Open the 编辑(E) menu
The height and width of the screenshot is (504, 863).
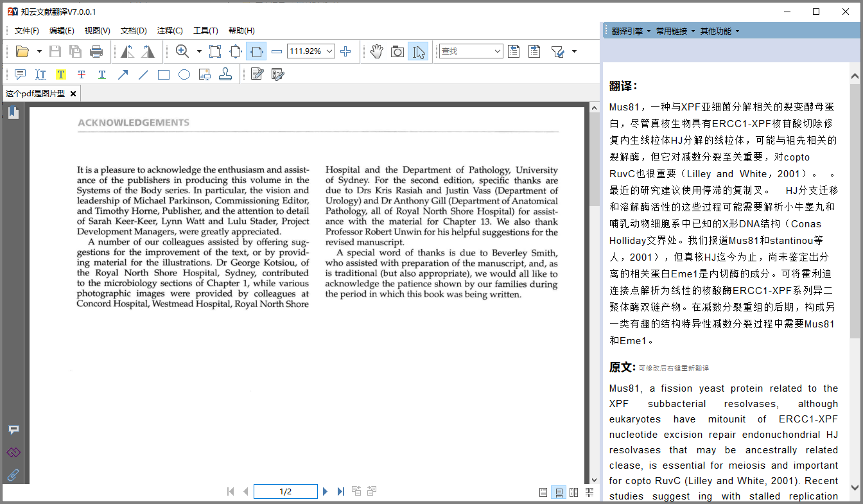coord(62,31)
